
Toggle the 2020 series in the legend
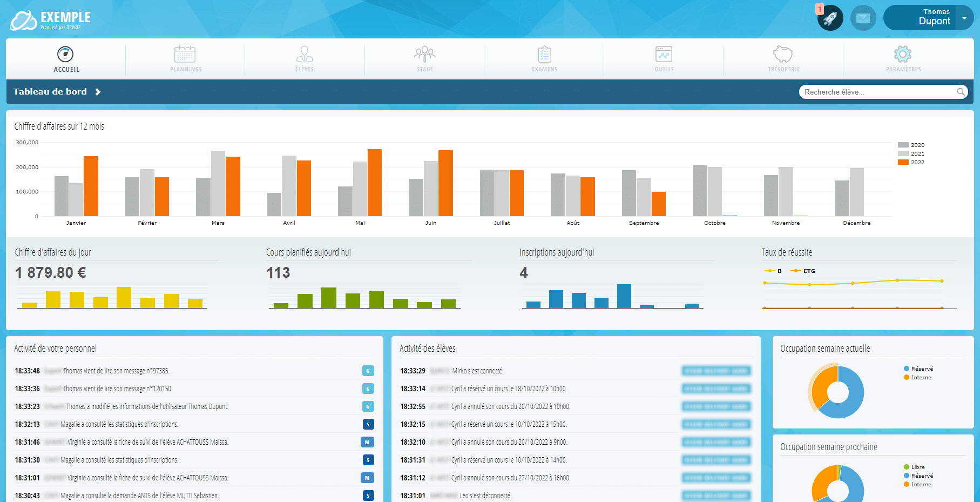(x=911, y=145)
